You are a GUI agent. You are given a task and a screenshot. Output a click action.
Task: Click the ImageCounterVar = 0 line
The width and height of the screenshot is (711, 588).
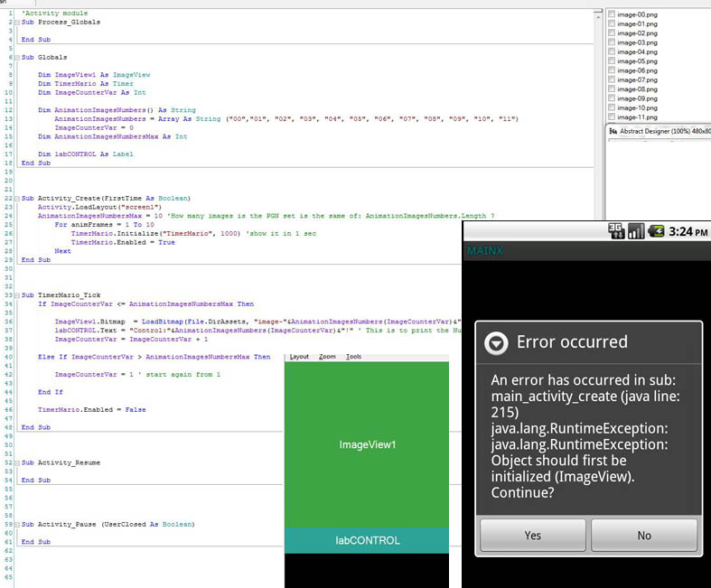tap(94, 128)
